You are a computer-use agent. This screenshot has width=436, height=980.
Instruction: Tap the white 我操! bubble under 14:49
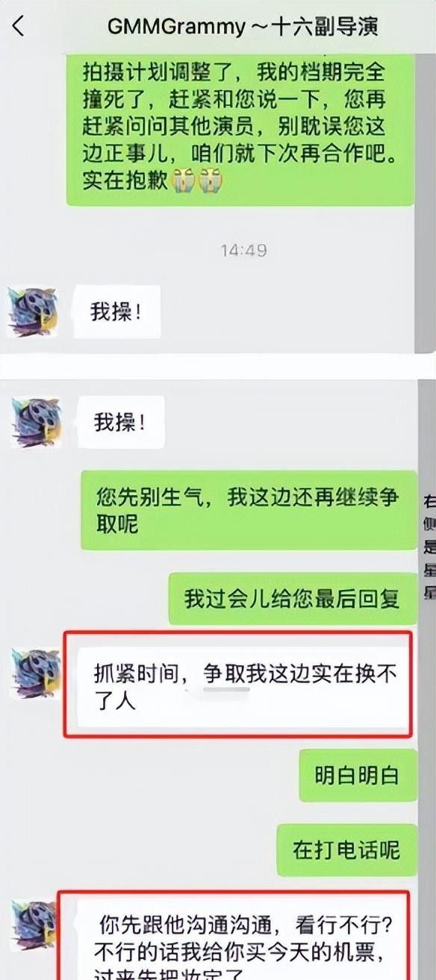click(116, 312)
